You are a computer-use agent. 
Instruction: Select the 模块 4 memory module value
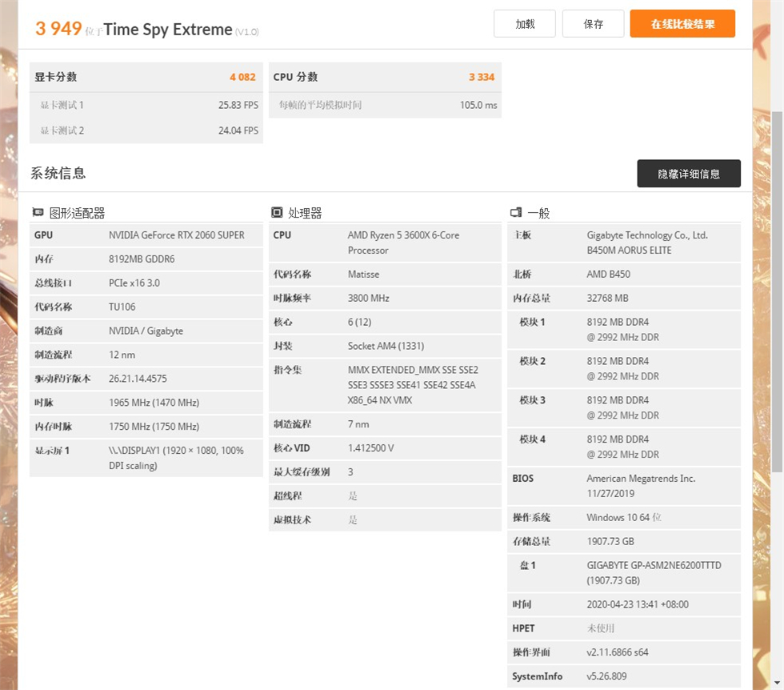point(623,447)
